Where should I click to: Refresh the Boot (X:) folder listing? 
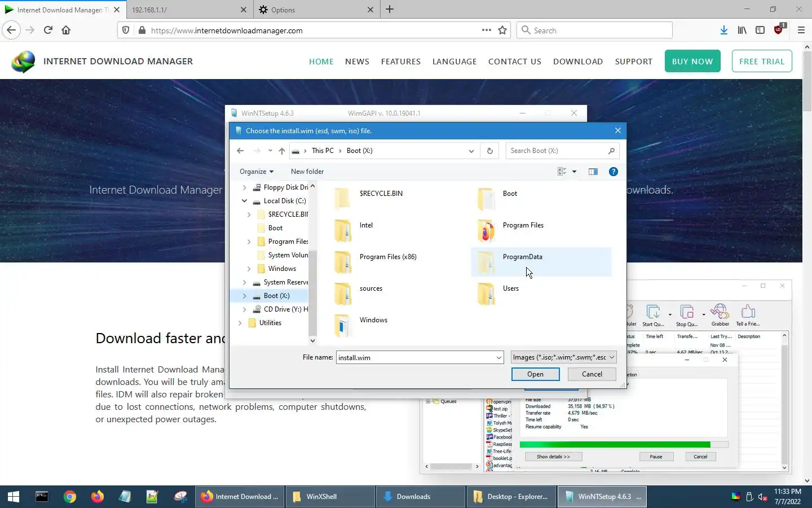489,151
